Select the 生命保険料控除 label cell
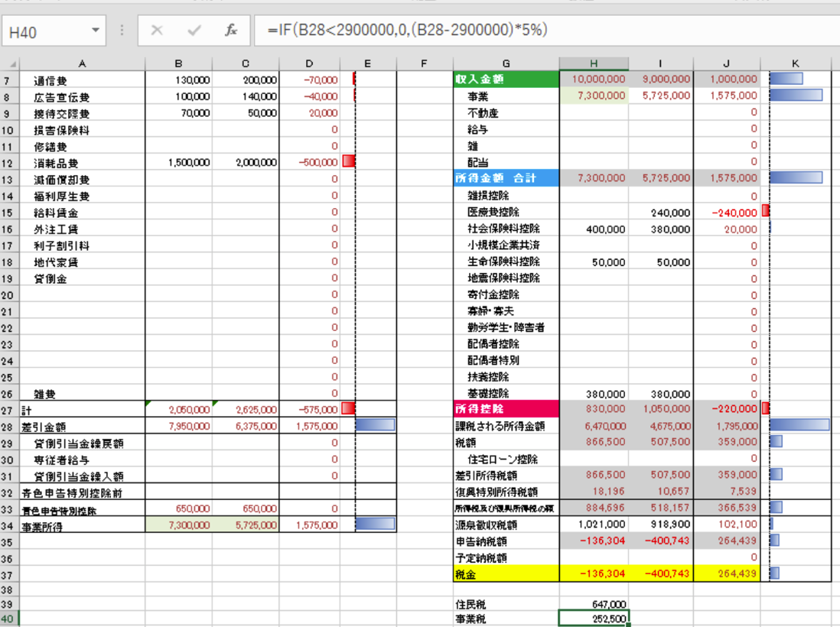 point(506,262)
